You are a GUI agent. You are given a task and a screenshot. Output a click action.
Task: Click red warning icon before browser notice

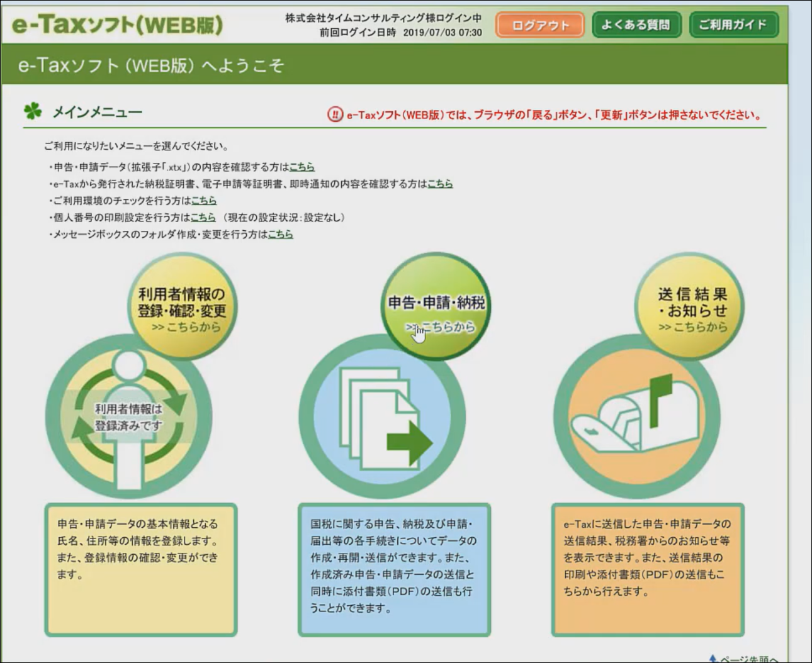tap(335, 114)
